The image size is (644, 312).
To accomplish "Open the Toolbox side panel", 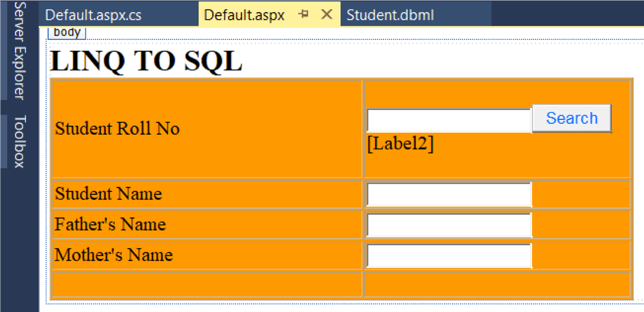I will (x=20, y=141).
